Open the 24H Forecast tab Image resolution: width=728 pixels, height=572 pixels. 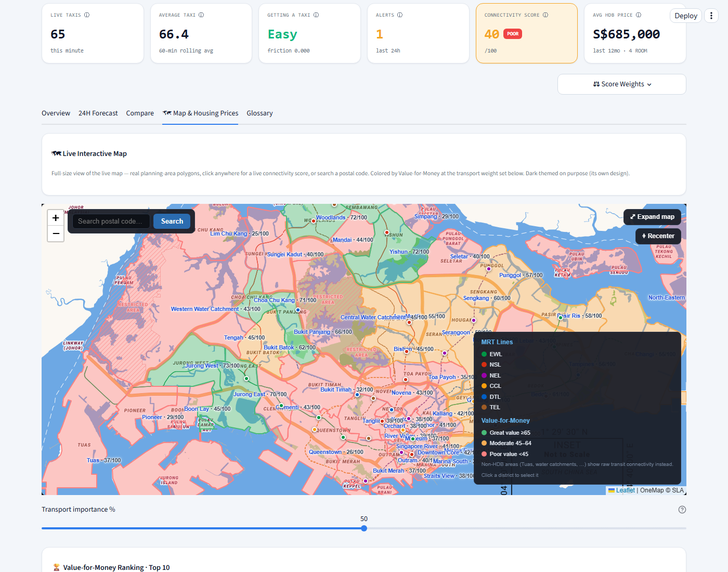click(98, 113)
